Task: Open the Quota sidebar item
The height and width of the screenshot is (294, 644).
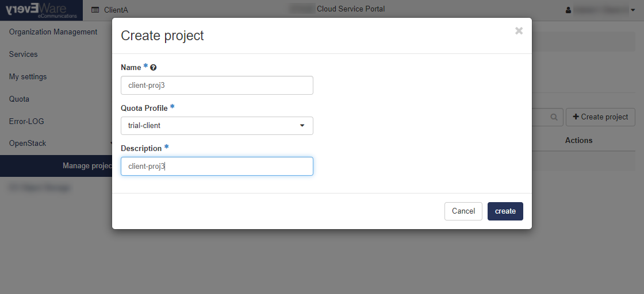Action: tap(19, 99)
